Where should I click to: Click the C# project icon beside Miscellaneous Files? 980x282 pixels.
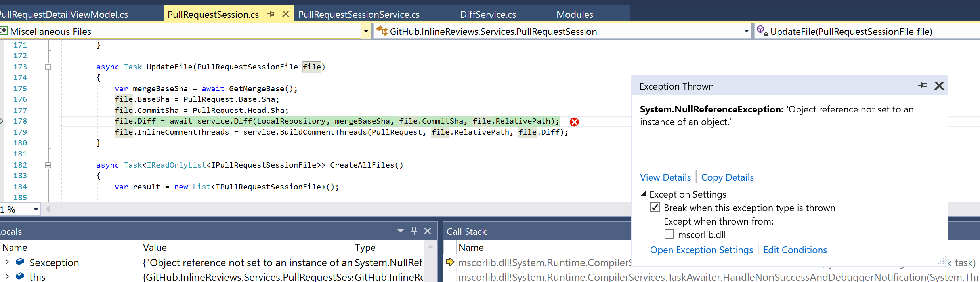4,31
